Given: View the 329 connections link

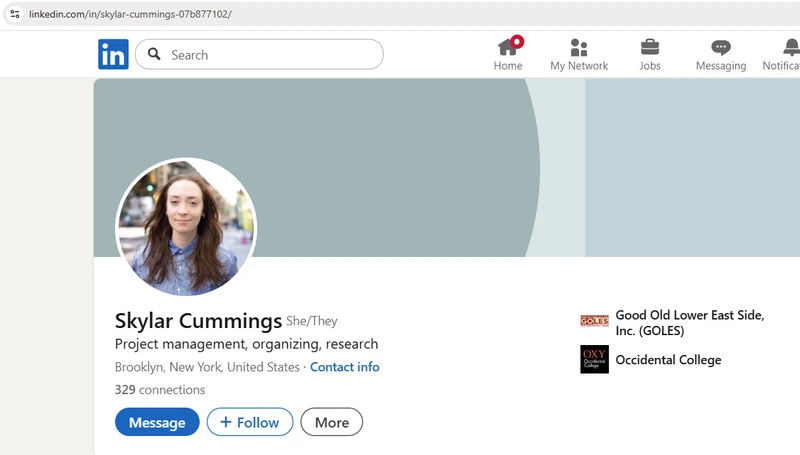Looking at the screenshot, I should click(160, 390).
